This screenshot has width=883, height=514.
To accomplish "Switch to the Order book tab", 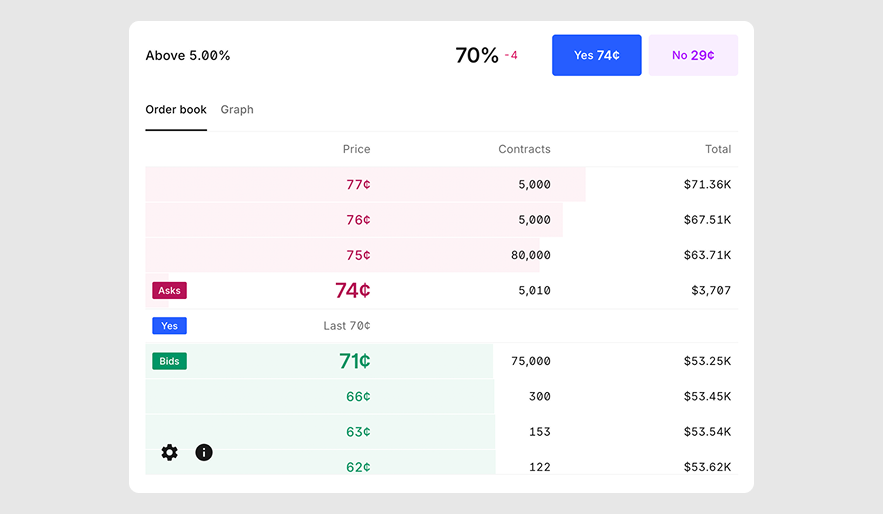I will [x=176, y=110].
